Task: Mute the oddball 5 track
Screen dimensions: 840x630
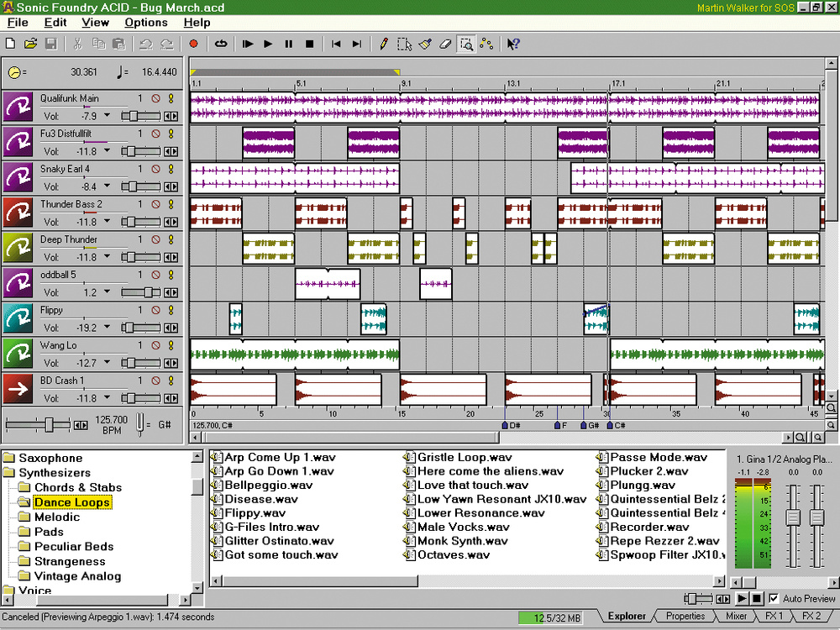Action: 155,275
